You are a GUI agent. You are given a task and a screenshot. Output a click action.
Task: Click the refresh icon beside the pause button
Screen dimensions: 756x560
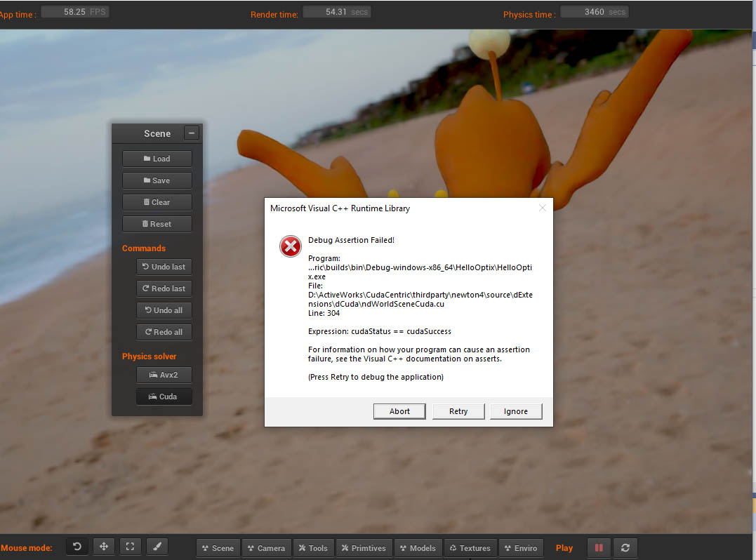coord(625,547)
